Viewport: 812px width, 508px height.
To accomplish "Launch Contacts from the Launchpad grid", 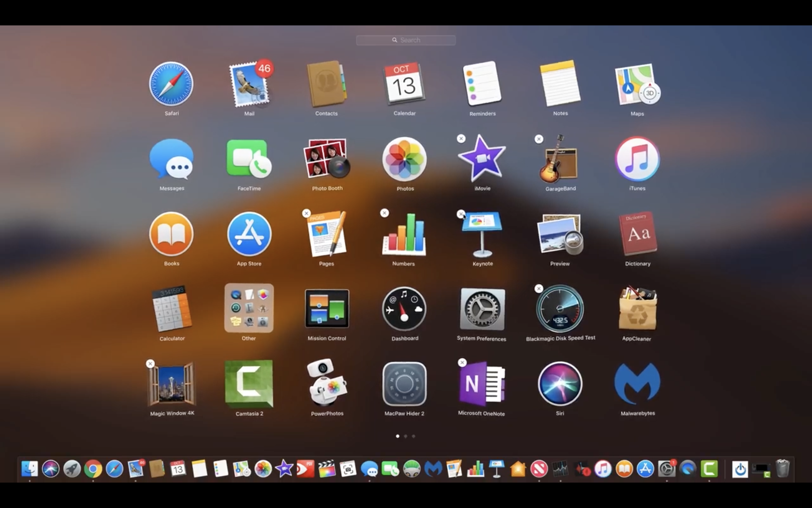I will click(326, 84).
